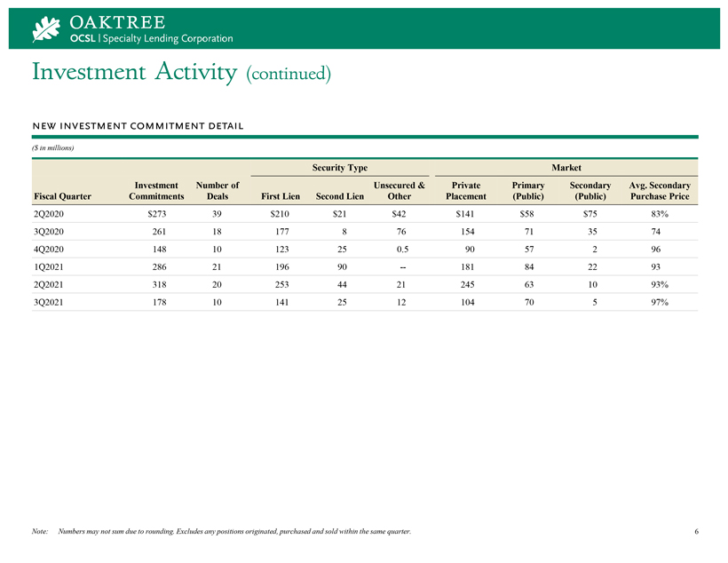Click the rounding note at slide bottom

pyautogui.click(x=233, y=531)
